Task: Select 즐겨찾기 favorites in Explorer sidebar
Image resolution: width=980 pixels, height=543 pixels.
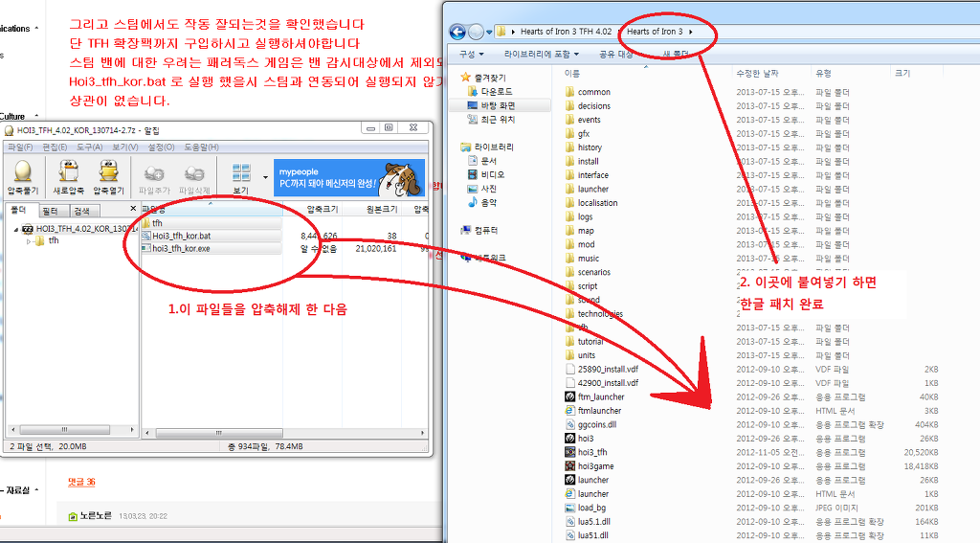Action: click(x=483, y=78)
